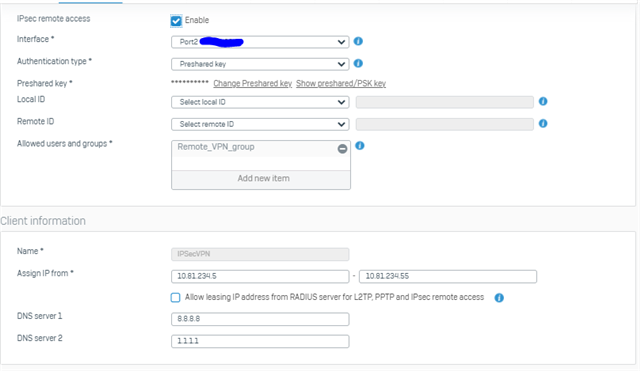The width and height of the screenshot is (640, 371).
Task: Open the Interface Port2 dropdown
Action: (x=260, y=42)
